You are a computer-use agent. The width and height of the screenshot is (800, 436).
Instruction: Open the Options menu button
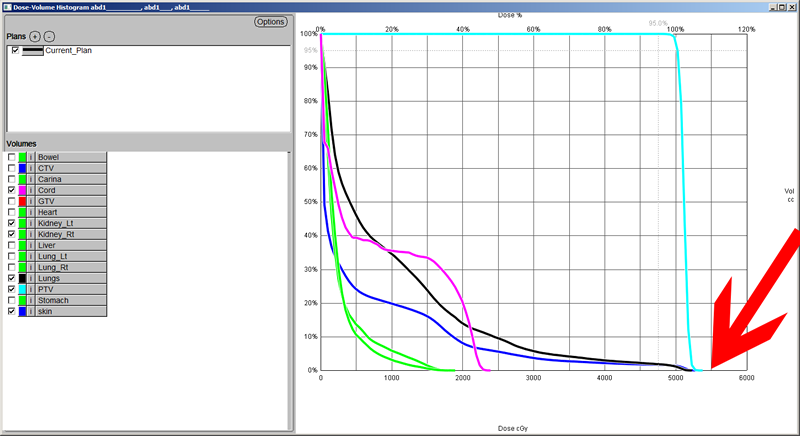270,21
